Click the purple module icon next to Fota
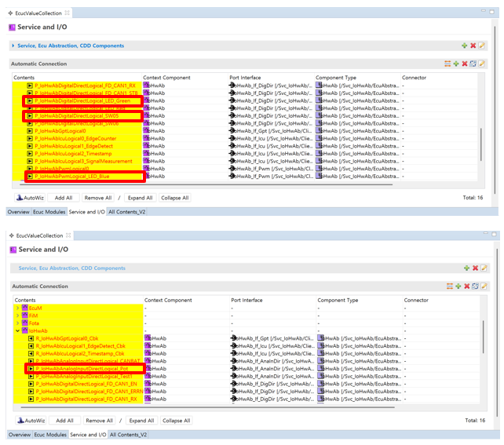The height and width of the screenshot is (445, 504). pyautogui.click(x=25, y=323)
